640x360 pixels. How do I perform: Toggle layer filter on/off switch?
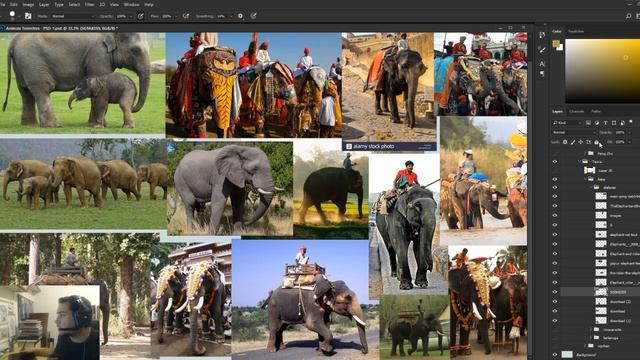point(631,122)
